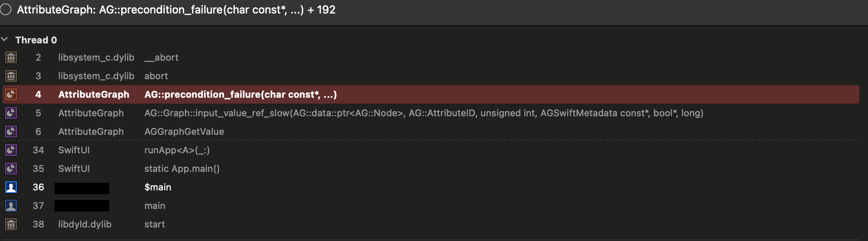Click the library icon on frame 3 abort

[x=11, y=76]
